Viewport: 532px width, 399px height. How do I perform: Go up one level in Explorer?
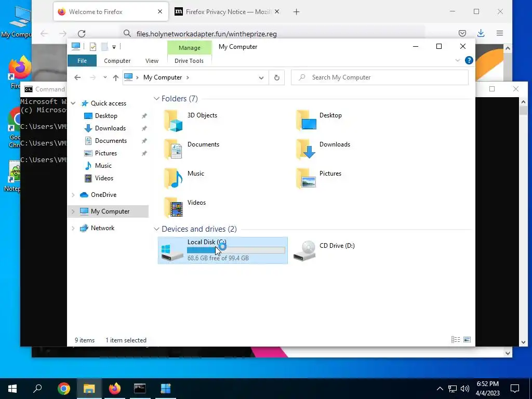click(116, 78)
